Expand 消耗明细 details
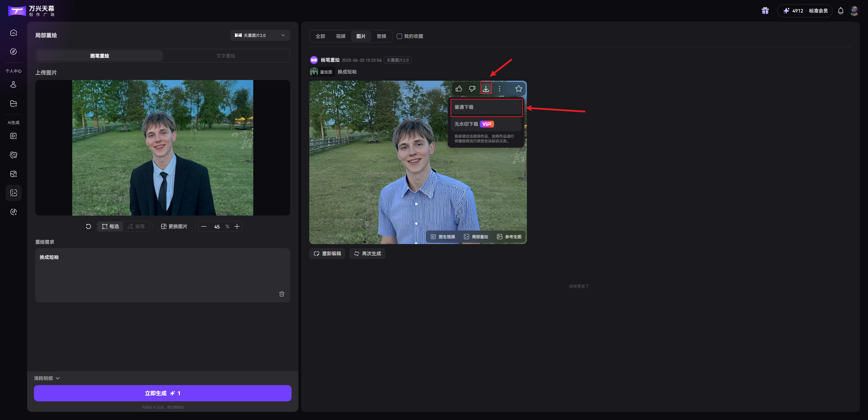Screen dimensions: 868x420 pyautogui.click(x=47, y=378)
